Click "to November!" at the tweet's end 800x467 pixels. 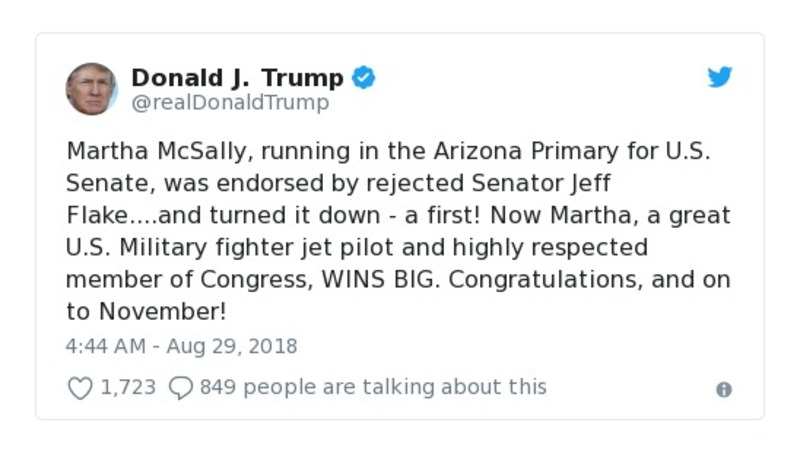146,311
